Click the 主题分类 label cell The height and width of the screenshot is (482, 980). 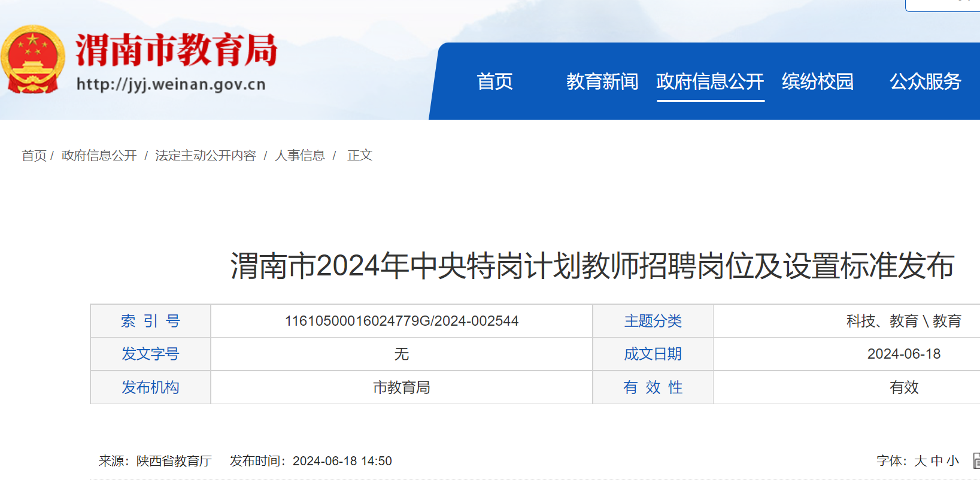click(653, 321)
